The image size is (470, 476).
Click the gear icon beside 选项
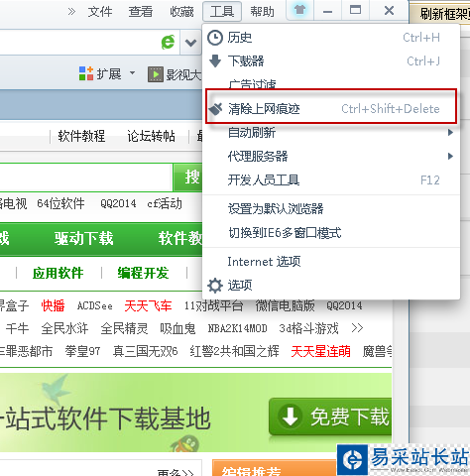point(215,286)
